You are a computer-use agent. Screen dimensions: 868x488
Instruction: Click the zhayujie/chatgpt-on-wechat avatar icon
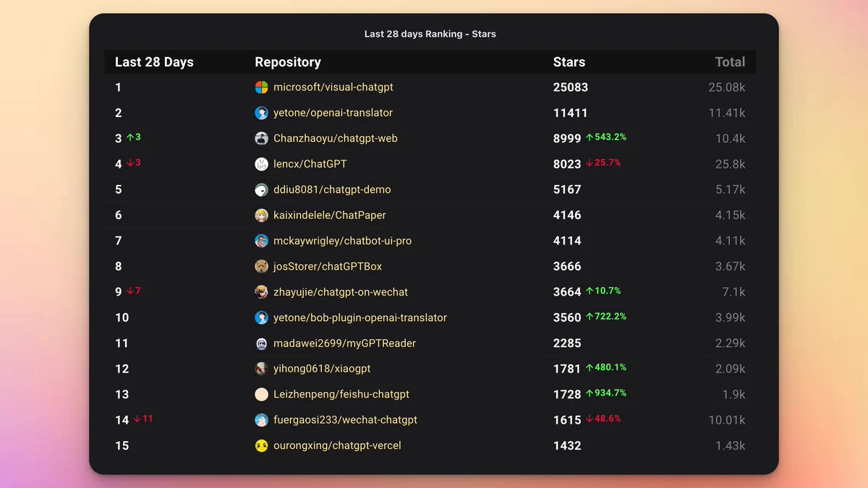[x=262, y=292]
